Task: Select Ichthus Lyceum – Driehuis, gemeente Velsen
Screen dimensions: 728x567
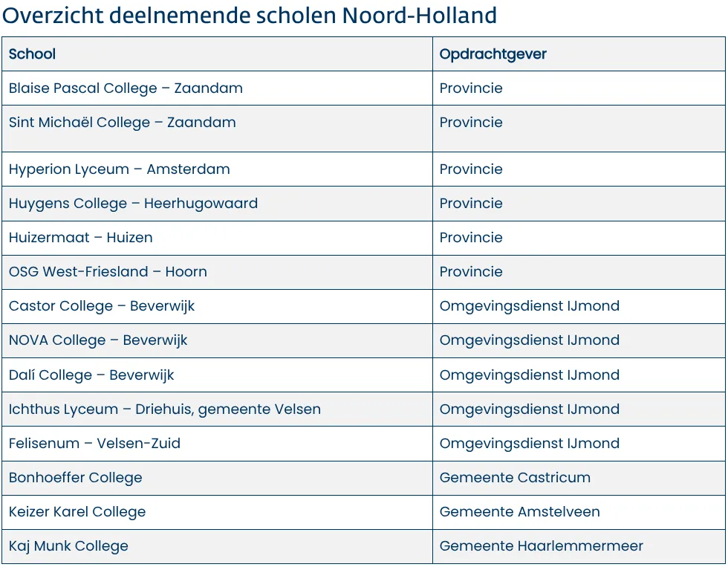Action: [x=165, y=409]
